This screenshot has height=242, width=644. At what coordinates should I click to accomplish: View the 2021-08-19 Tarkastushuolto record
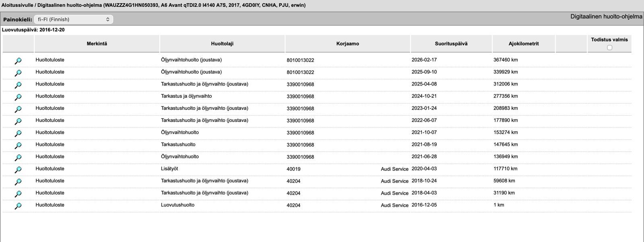(x=18, y=146)
